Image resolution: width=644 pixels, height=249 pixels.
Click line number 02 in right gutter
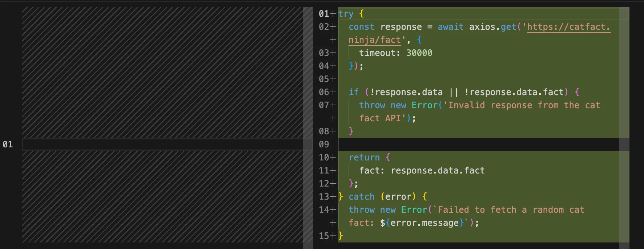pos(324,27)
